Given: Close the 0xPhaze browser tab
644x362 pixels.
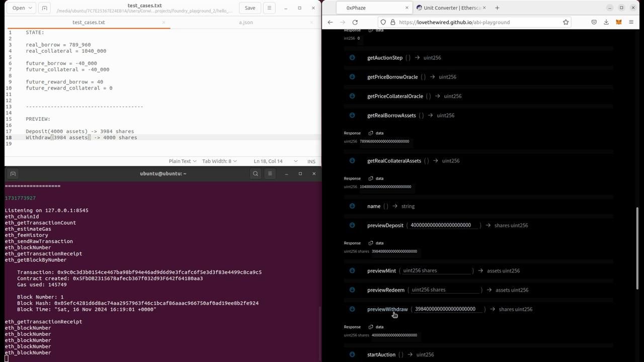Looking at the screenshot, I should [x=407, y=8].
